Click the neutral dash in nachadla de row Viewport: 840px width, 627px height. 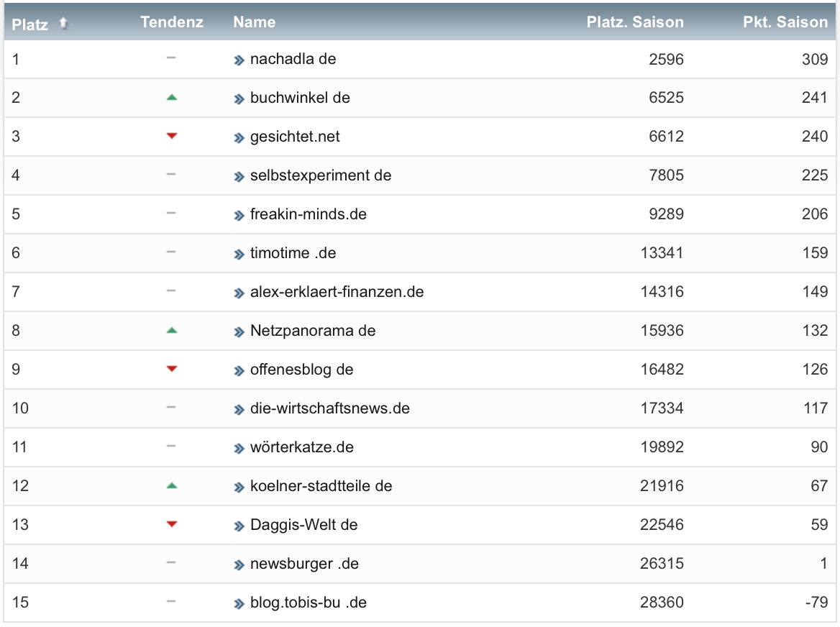171,58
